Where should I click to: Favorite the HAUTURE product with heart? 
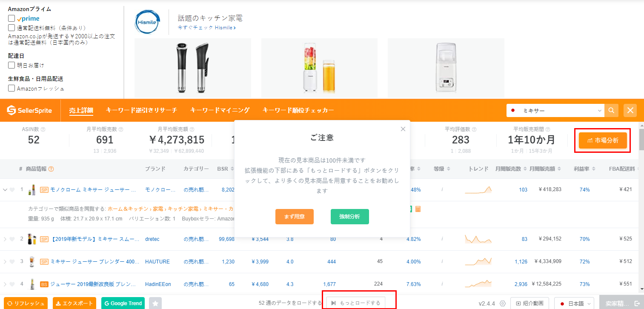[x=12, y=262]
